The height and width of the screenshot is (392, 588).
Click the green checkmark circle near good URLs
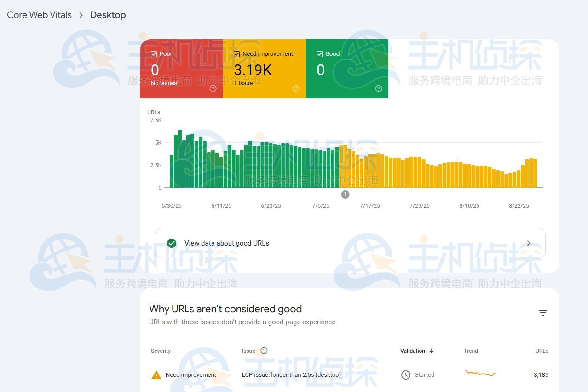tap(171, 243)
